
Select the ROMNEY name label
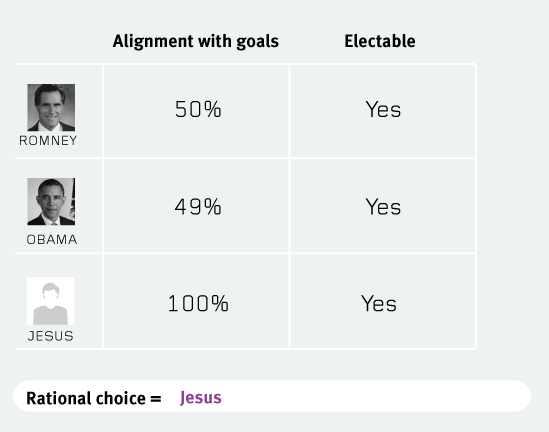[x=48, y=141]
